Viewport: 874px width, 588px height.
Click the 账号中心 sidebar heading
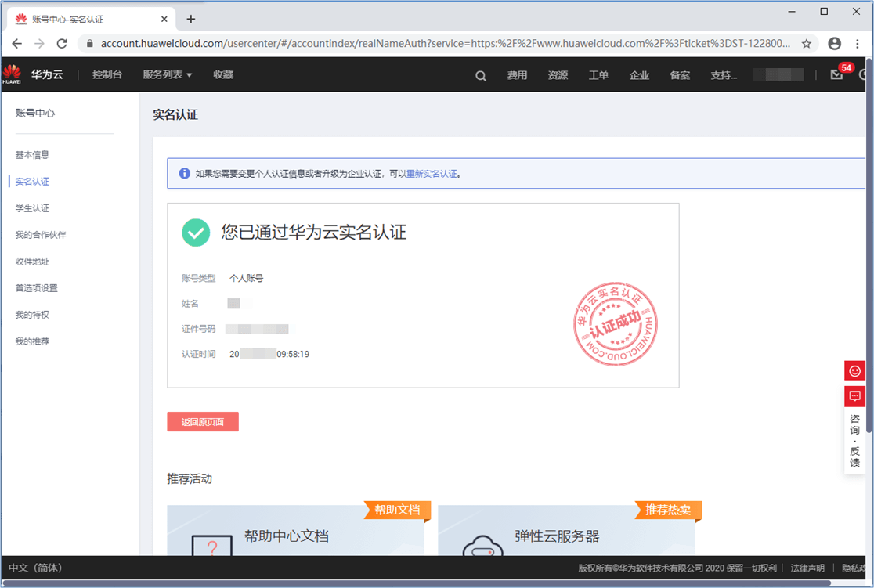34,114
